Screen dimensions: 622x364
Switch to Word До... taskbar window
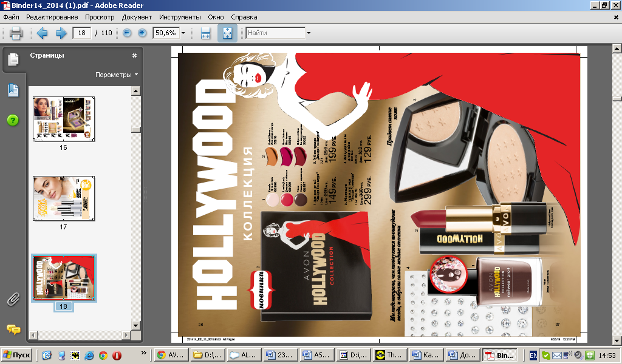pyautogui.click(x=463, y=355)
